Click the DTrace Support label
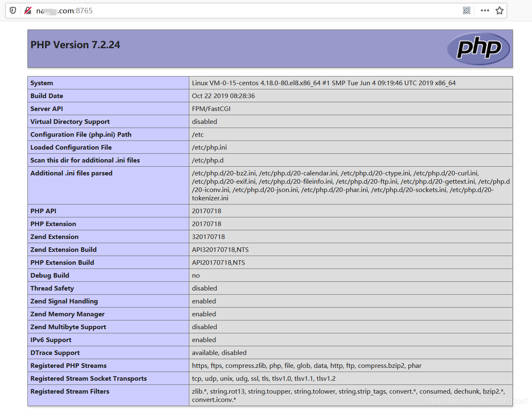Viewport: 532px width, 409px height. click(x=55, y=353)
